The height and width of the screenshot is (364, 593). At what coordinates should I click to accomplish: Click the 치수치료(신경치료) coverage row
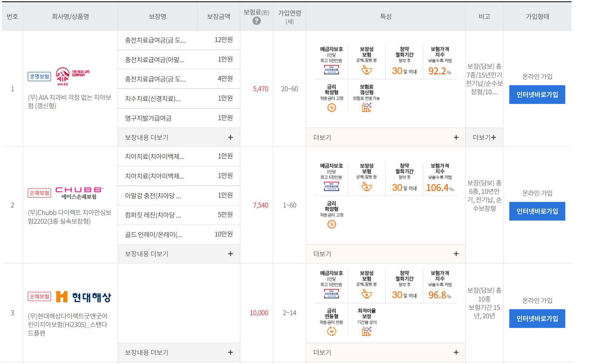click(x=179, y=98)
